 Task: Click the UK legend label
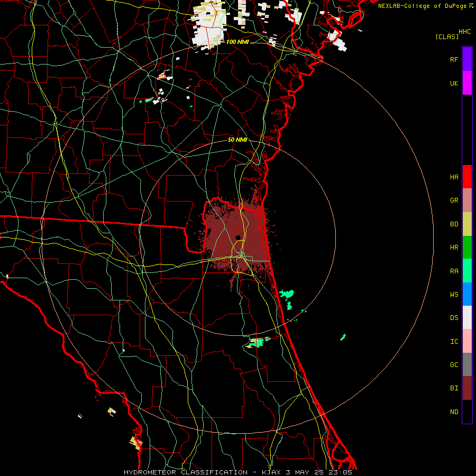(454, 84)
